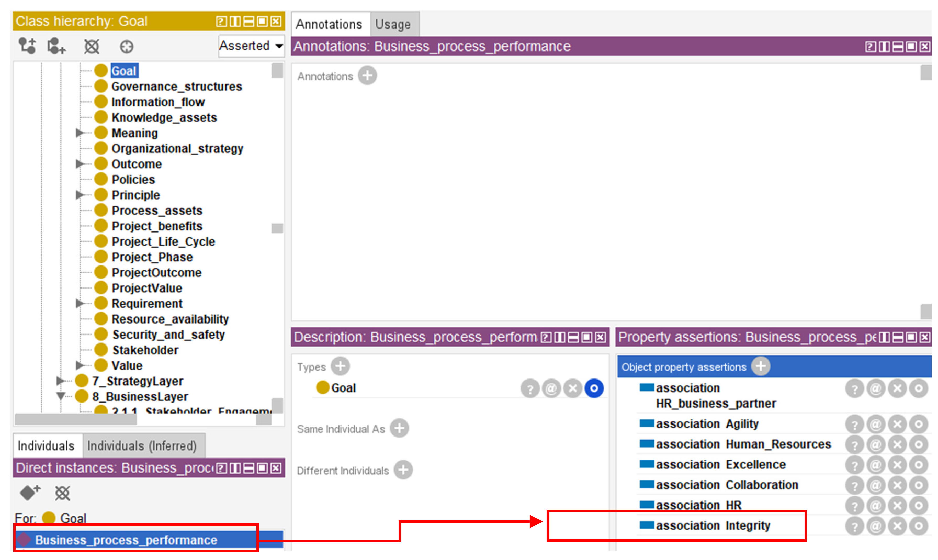Switch to the Usage tab
Image resolution: width=938 pixels, height=560 pixels.
(393, 24)
